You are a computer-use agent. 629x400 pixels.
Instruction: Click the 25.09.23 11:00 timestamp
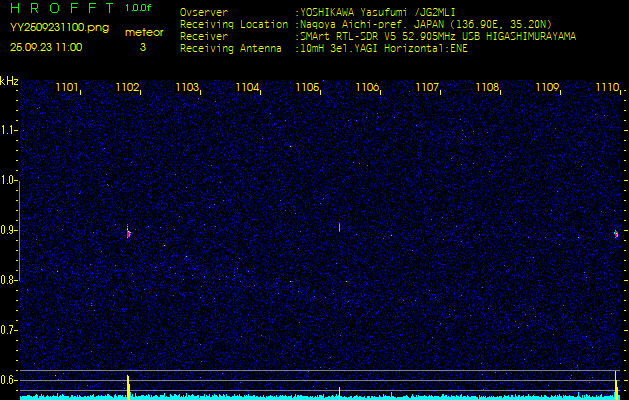(46, 47)
